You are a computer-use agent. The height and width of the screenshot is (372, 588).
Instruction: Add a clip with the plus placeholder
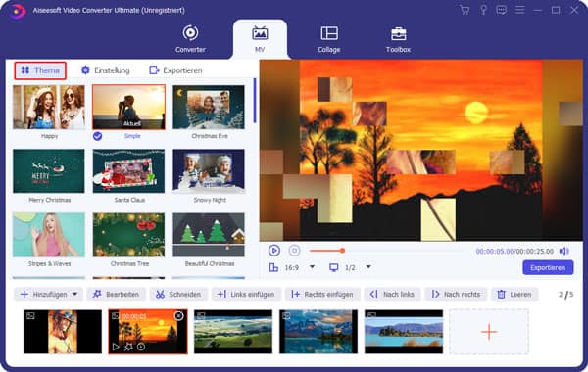coord(489,332)
